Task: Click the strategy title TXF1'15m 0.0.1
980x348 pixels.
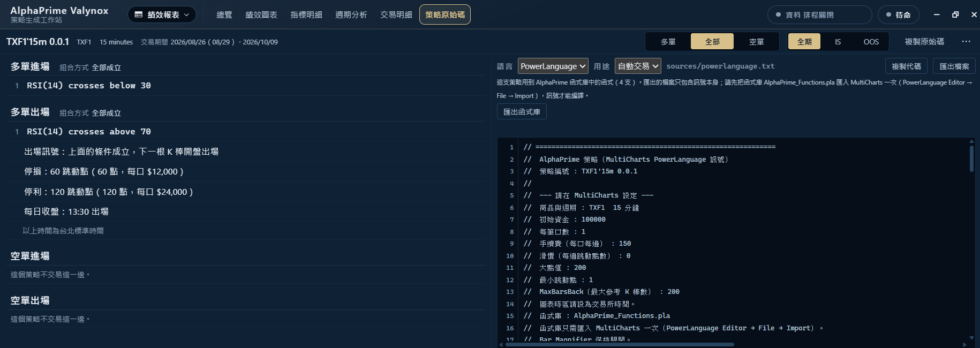Action: tap(37, 42)
